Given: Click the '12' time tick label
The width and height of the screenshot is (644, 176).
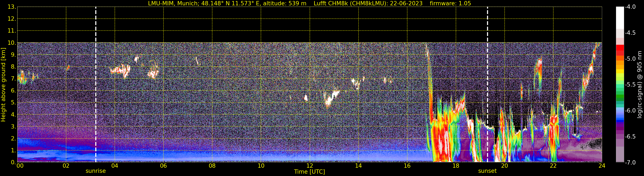Looking at the screenshot, I should pyautogui.click(x=310, y=166).
